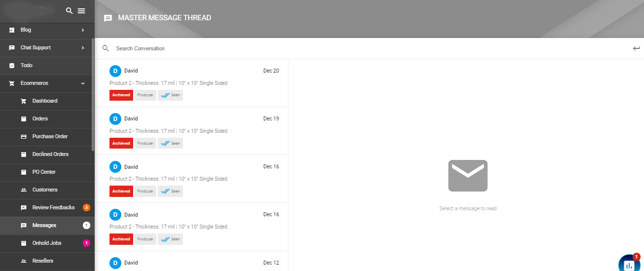Click the large envelope placeholder icon
Viewport: 644px width, 271px height.
pos(468,176)
